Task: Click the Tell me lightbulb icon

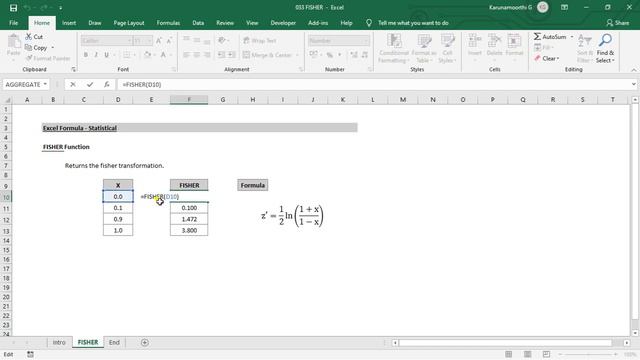Action: [369, 23]
